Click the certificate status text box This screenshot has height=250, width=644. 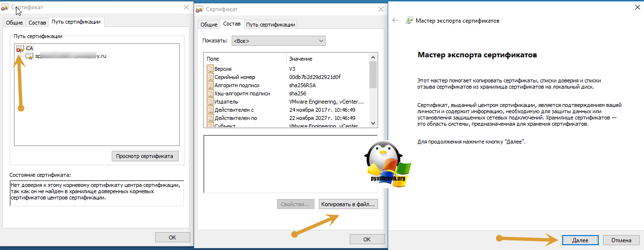click(96, 193)
